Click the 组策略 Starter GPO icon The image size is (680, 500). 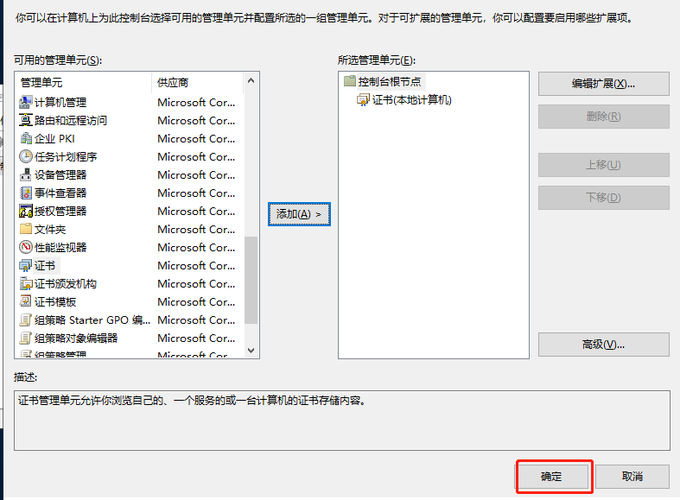(x=26, y=320)
